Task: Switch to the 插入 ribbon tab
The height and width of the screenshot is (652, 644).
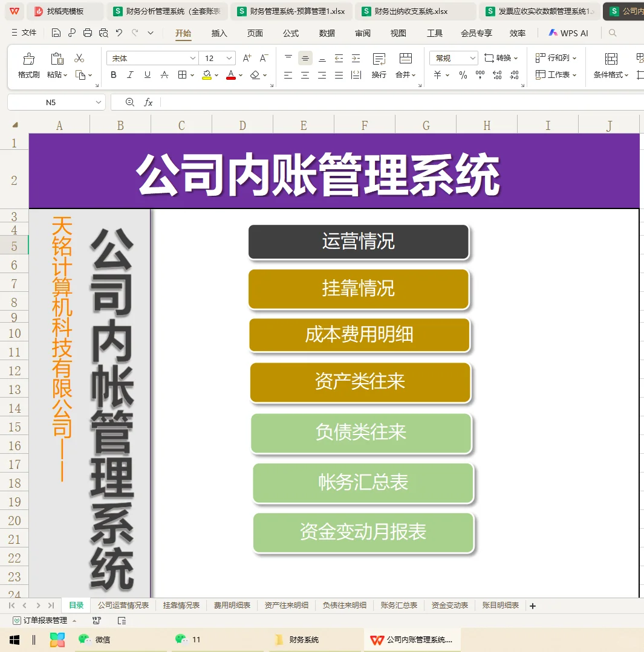Action: (x=219, y=33)
